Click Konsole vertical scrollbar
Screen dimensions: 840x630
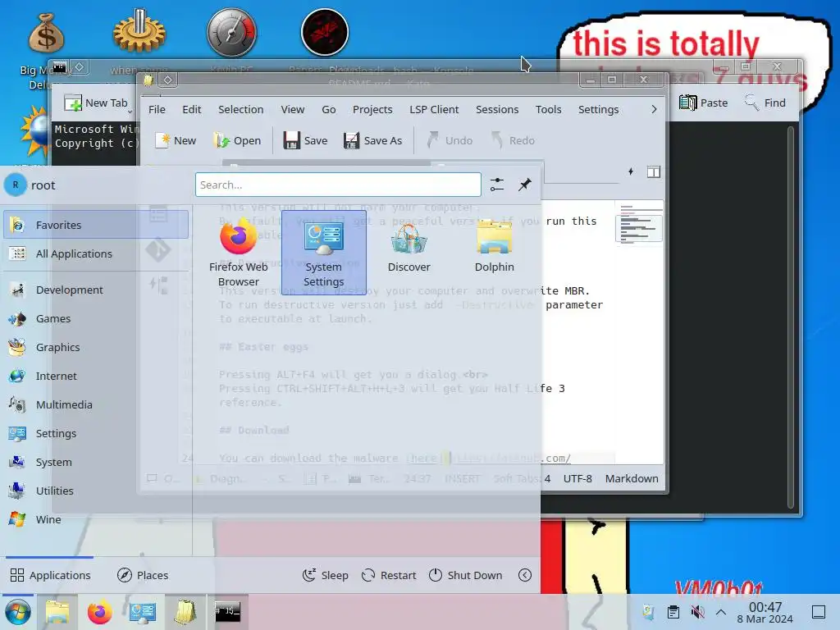coord(791,316)
